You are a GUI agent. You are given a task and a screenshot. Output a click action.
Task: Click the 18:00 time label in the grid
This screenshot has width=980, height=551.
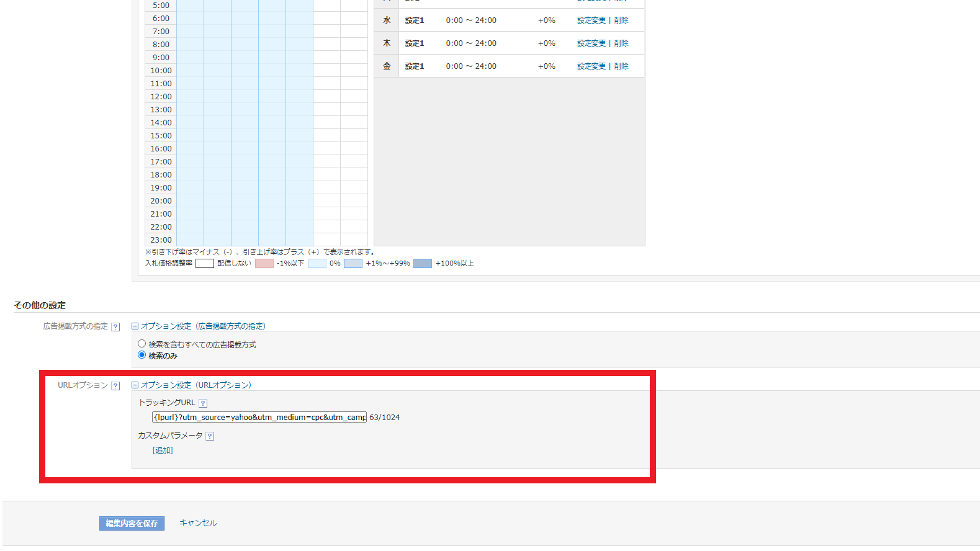coord(161,175)
